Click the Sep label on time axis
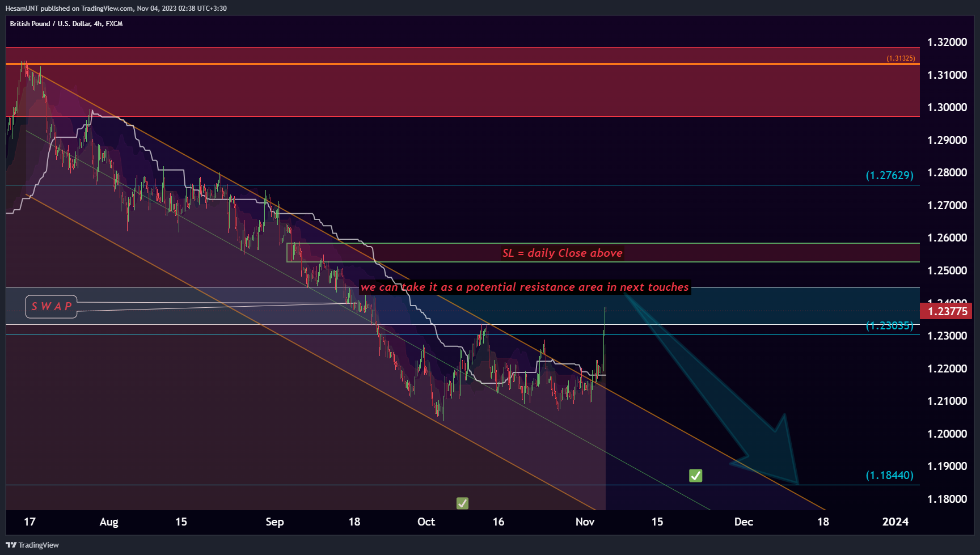Image resolution: width=980 pixels, height=555 pixels. click(274, 522)
